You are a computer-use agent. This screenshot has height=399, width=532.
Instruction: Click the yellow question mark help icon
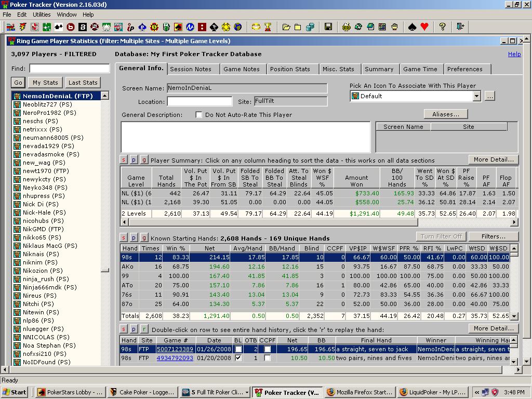point(443,27)
